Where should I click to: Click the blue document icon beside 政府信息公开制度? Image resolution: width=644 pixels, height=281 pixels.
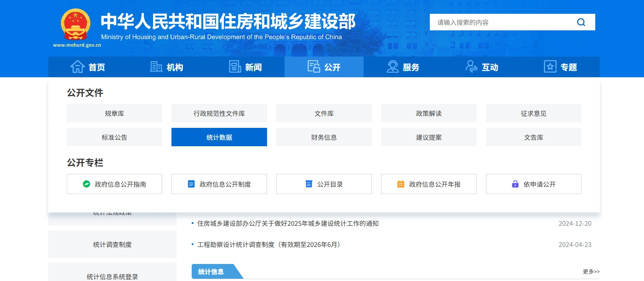click(191, 184)
